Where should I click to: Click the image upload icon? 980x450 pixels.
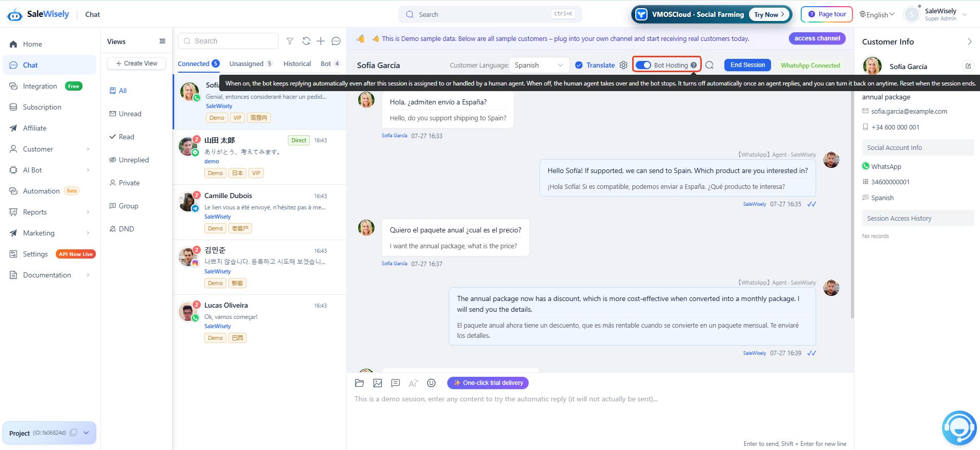pyautogui.click(x=378, y=383)
